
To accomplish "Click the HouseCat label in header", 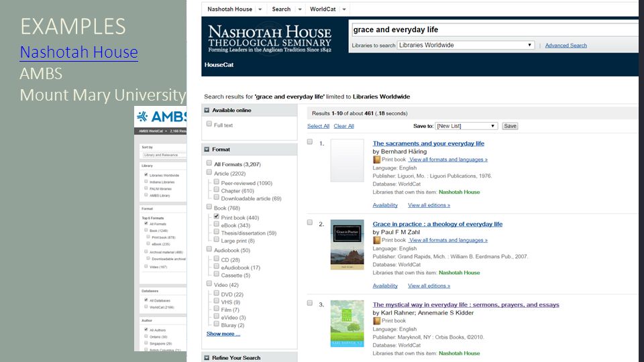I will 219,65.
